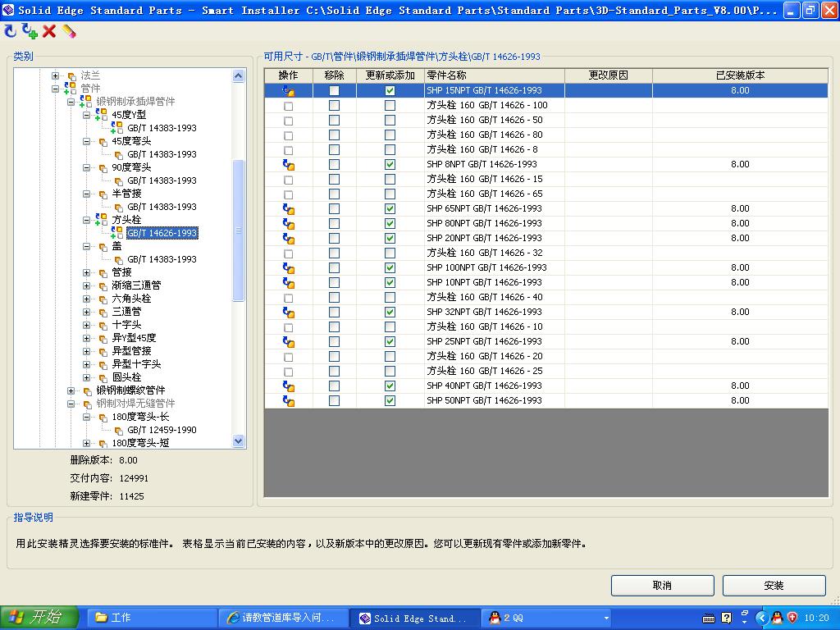840x630 pixels.
Task: Check update-or-add for 方头栓 160 GB/T 14626 - 32
Action: click(390, 253)
